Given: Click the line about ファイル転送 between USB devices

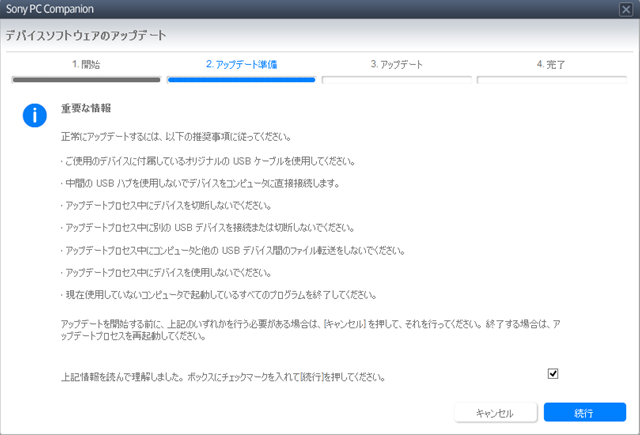Looking at the screenshot, I should pos(233,251).
